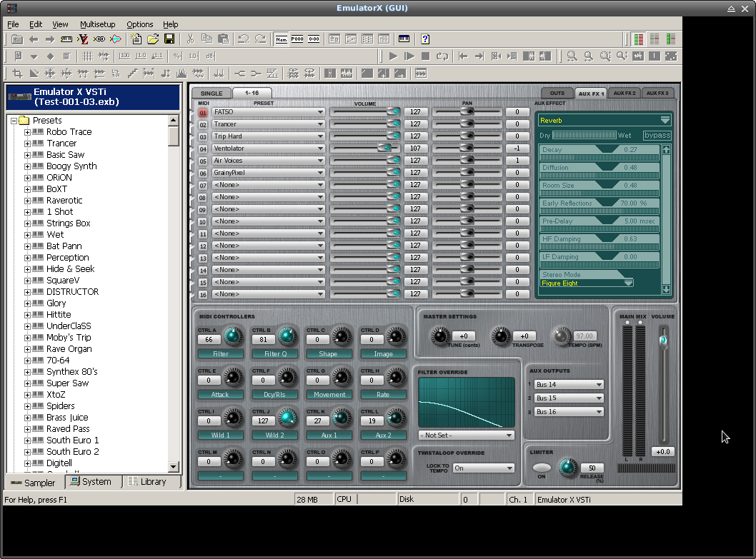This screenshot has height=559, width=756.
Task: Click the red VZ icon in toolbar
Action: point(83,39)
